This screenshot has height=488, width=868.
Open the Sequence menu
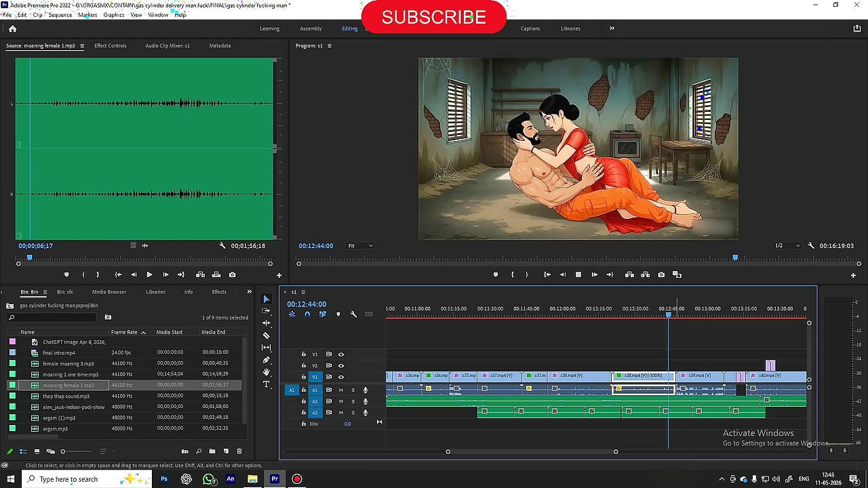click(60, 14)
